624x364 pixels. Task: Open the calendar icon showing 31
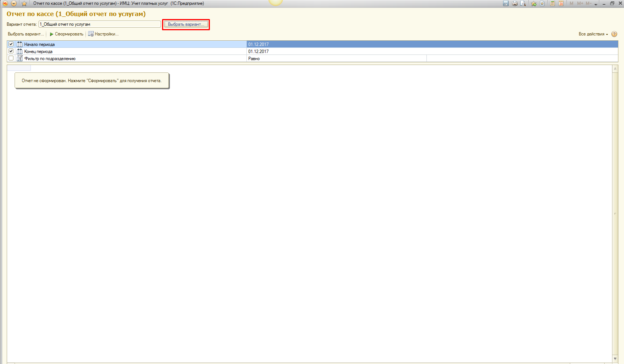[561, 3]
